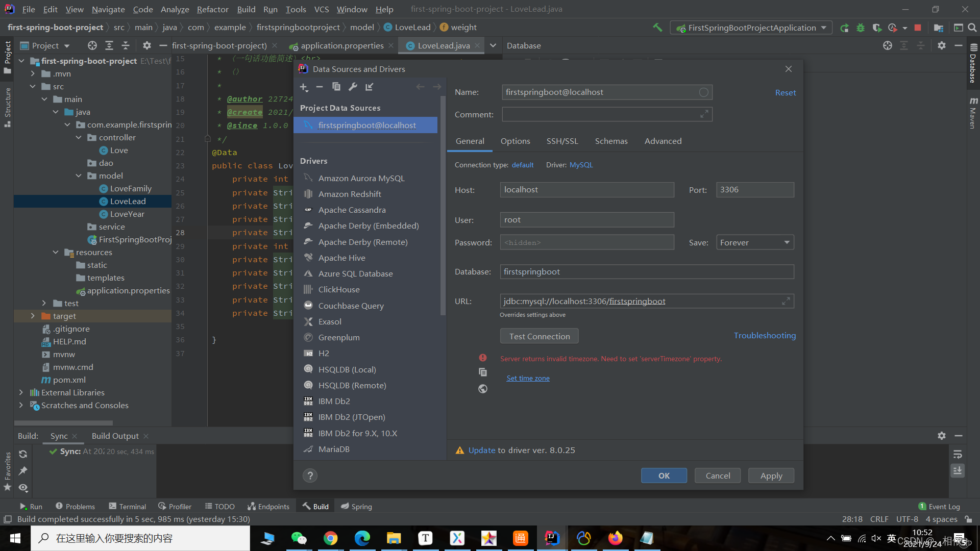Viewport: 980px width, 551px height.
Task: Confirm dialog with OK button
Action: point(664,476)
